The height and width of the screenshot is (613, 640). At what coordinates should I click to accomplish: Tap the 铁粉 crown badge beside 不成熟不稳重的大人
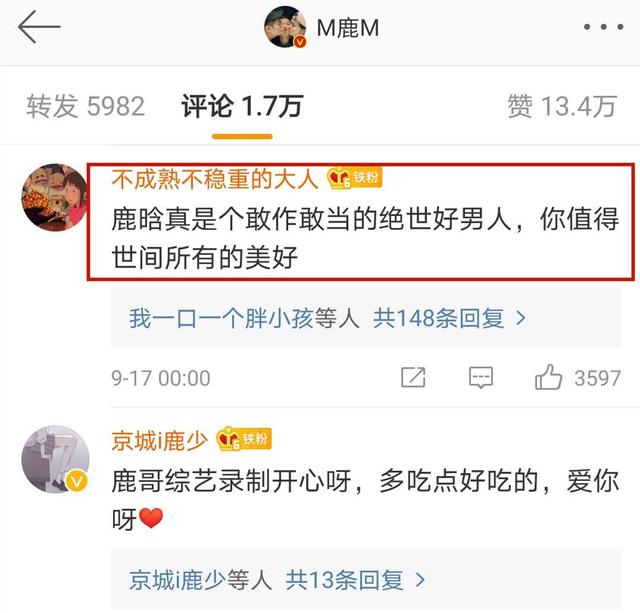click(x=354, y=178)
